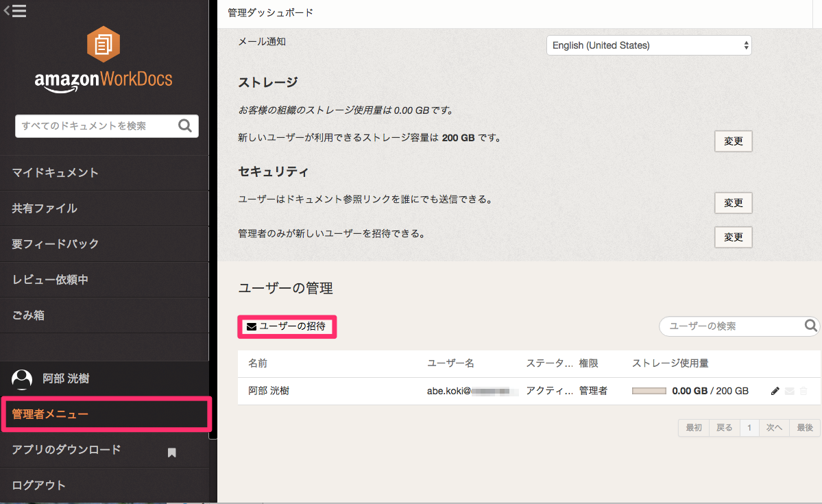822x504 pixels.
Task: Click the trash icon in user row
Action: [803, 391]
